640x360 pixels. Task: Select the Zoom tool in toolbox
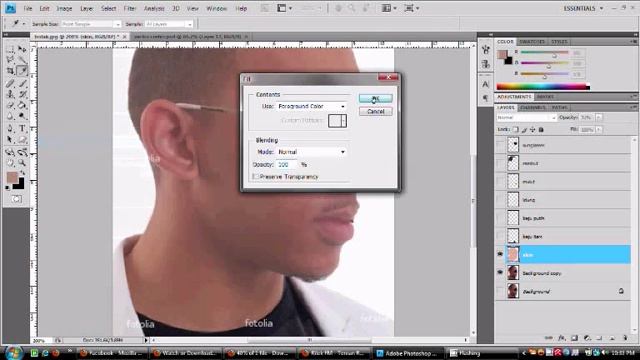point(22,163)
